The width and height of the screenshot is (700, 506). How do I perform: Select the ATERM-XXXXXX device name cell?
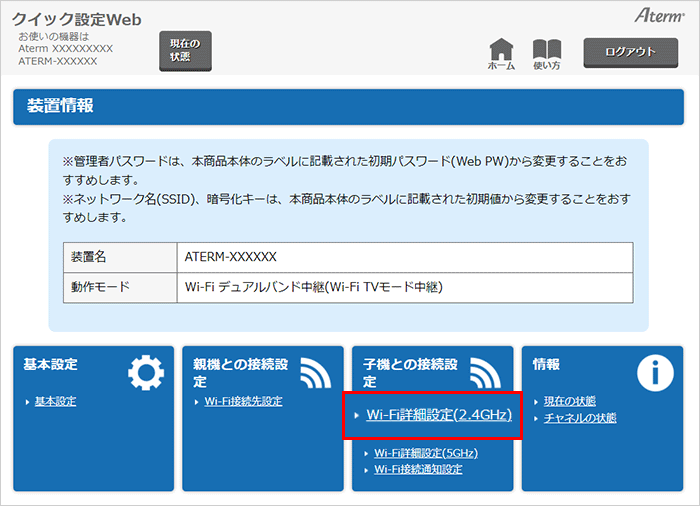point(404,257)
